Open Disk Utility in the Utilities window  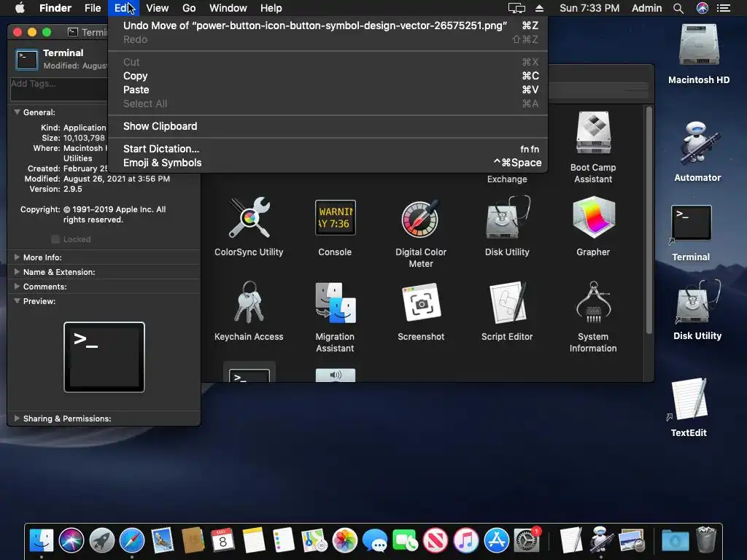(507, 217)
